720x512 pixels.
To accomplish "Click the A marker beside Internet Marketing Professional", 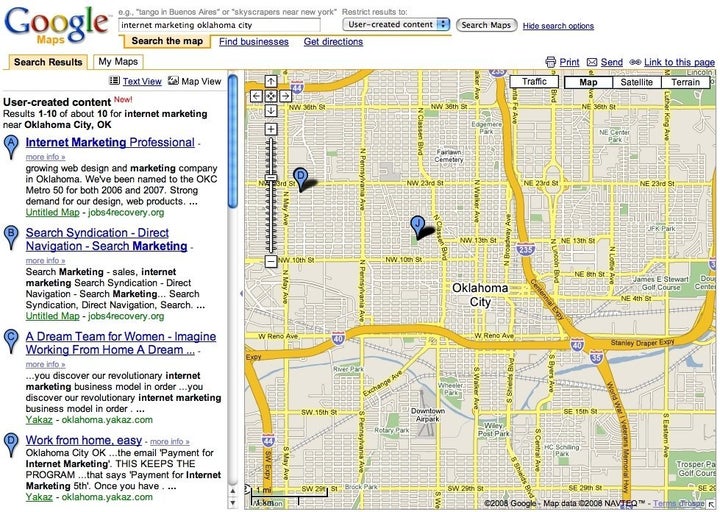I will (11, 147).
